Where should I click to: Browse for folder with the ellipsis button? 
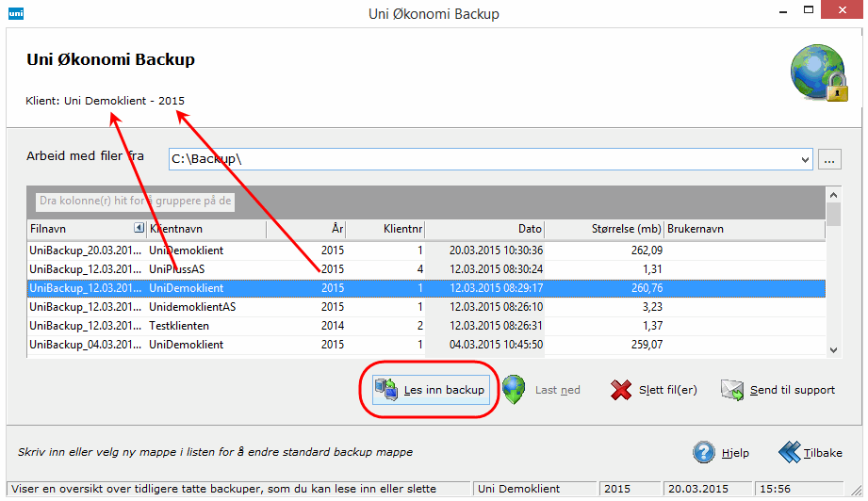tap(829, 159)
